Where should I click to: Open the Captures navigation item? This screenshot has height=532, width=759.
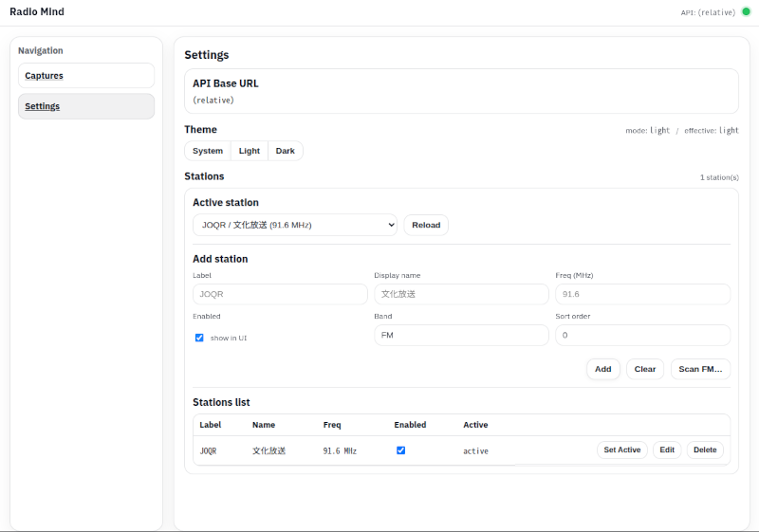click(x=85, y=76)
